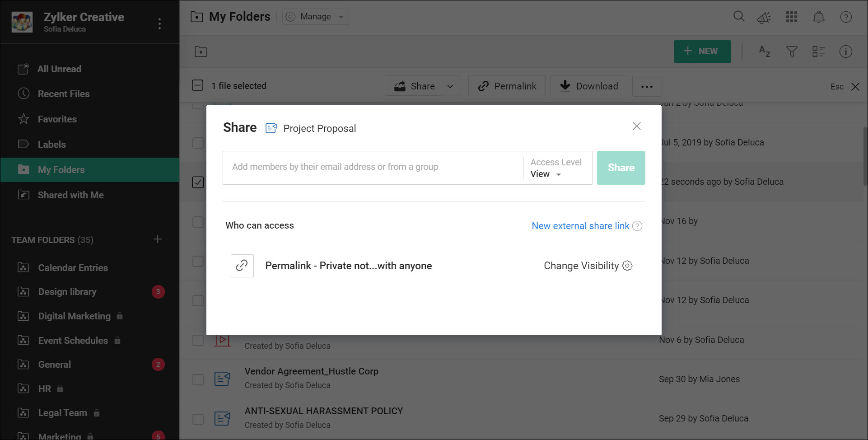
Task: Click the search magnifier icon
Action: tap(739, 17)
